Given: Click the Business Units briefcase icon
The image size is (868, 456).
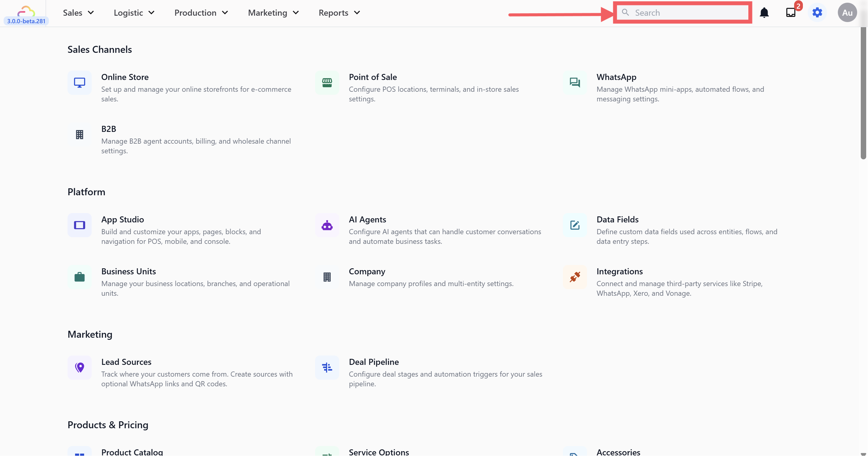Looking at the screenshot, I should 80,277.
